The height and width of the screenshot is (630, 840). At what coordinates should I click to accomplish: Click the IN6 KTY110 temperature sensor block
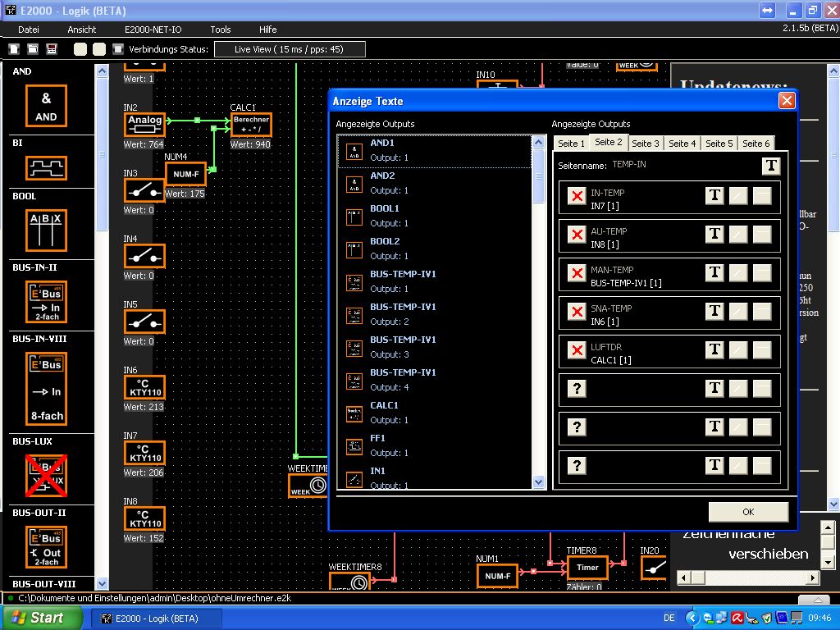pyautogui.click(x=145, y=387)
